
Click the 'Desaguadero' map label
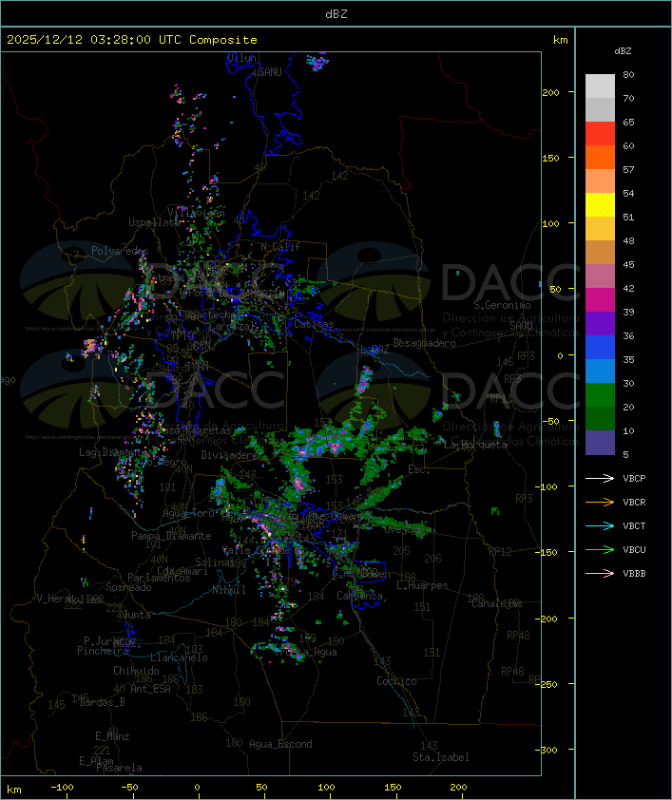(425, 343)
